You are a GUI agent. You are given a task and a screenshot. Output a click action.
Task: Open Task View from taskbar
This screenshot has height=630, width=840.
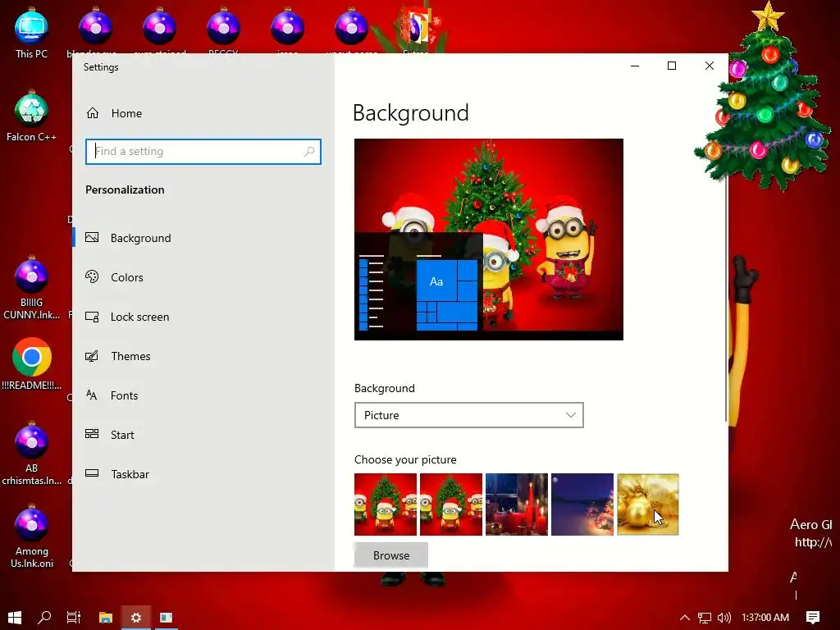click(73, 617)
